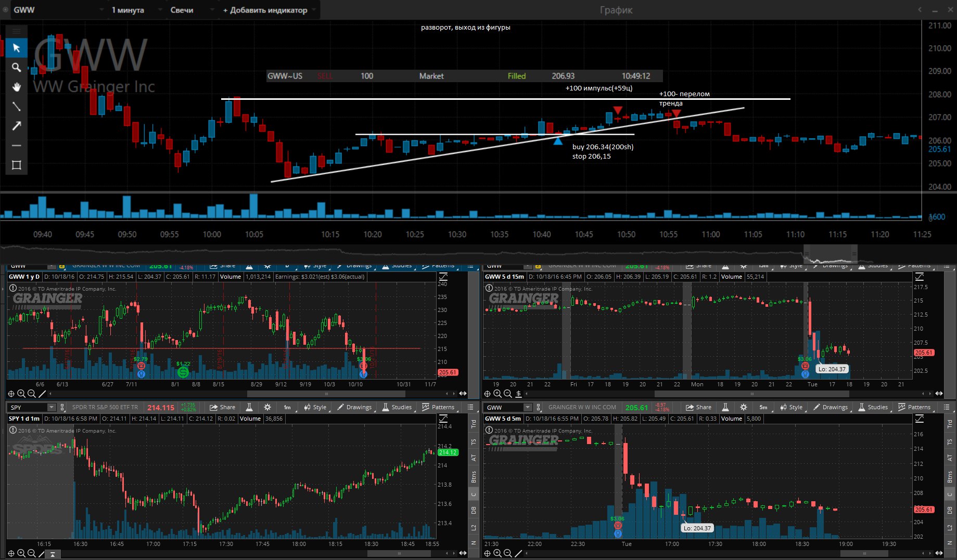The width and height of the screenshot is (957, 560).
Task: Click $2.79 earnings marker on daily chart
Action: click(x=141, y=366)
